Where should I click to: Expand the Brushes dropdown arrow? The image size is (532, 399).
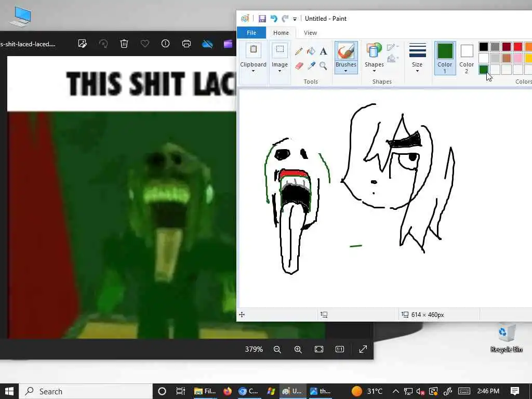(345, 71)
